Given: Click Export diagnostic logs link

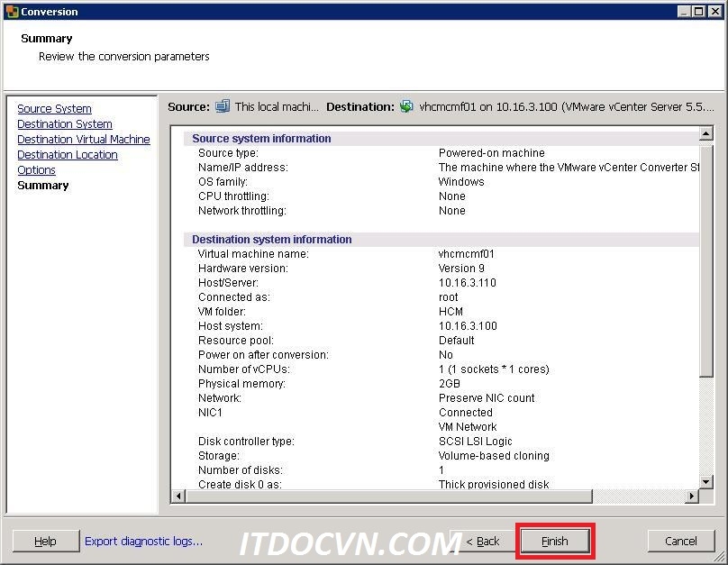Looking at the screenshot, I should click(x=143, y=542).
